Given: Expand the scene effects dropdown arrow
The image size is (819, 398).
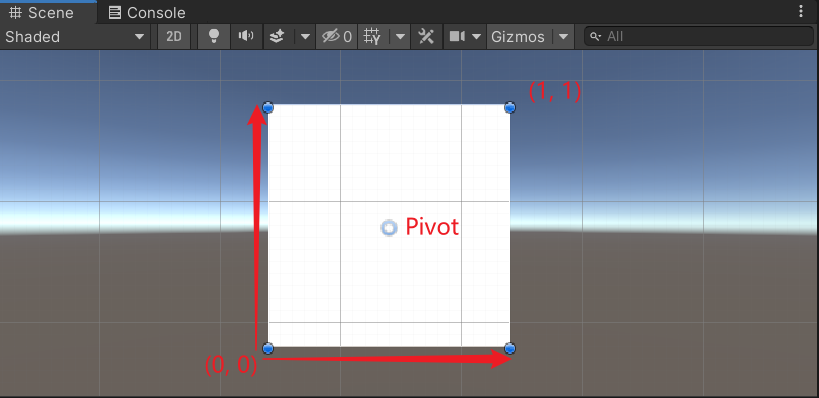Looking at the screenshot, I should tap(305, 37).
